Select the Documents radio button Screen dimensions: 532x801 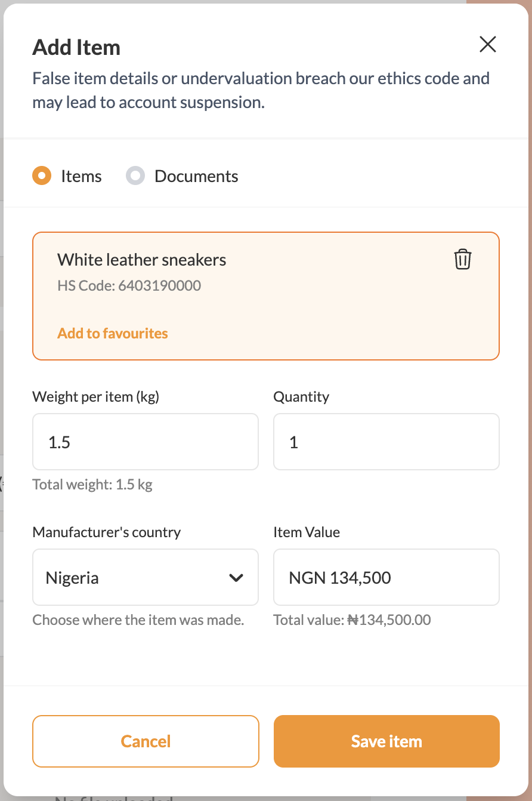click(x=135, y=176)
